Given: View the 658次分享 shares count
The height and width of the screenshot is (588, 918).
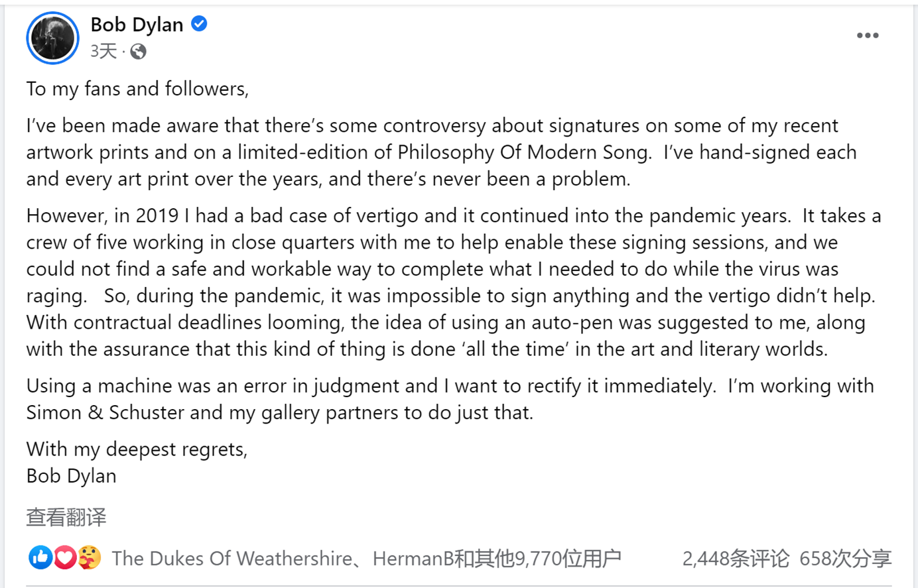Looking at the screenshot, I should pos(845,559).
